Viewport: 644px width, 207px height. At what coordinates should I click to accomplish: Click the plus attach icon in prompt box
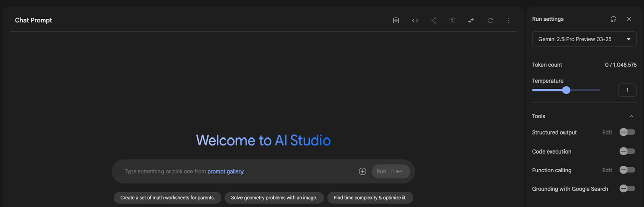(x=362, y=171)
